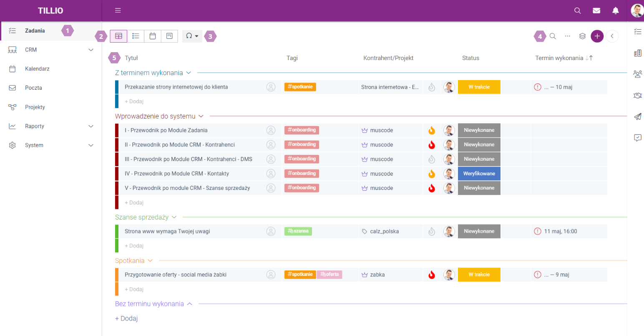Click the deadline '11 maj, 16:00'
Viewport: 644px width, 336px height.
pyautogui.click(x=561, y=231)
